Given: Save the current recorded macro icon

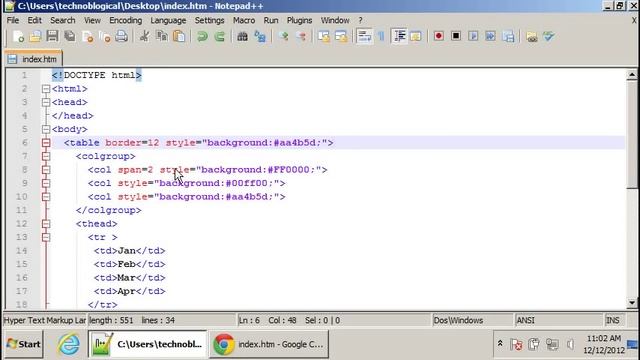Looking at the screenshot, I should tap(508, 36).
